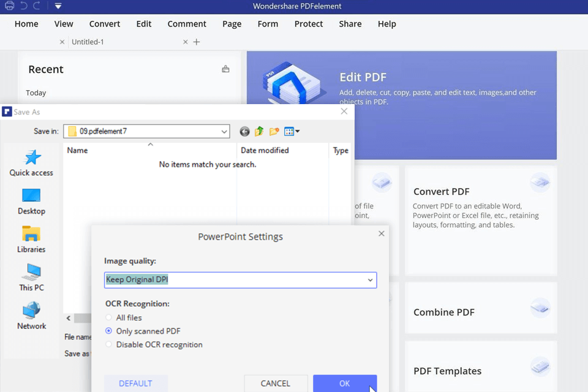This screenshot has height=392, width=588.
Task: Go back to last folder visited
Action: (244, 132)
